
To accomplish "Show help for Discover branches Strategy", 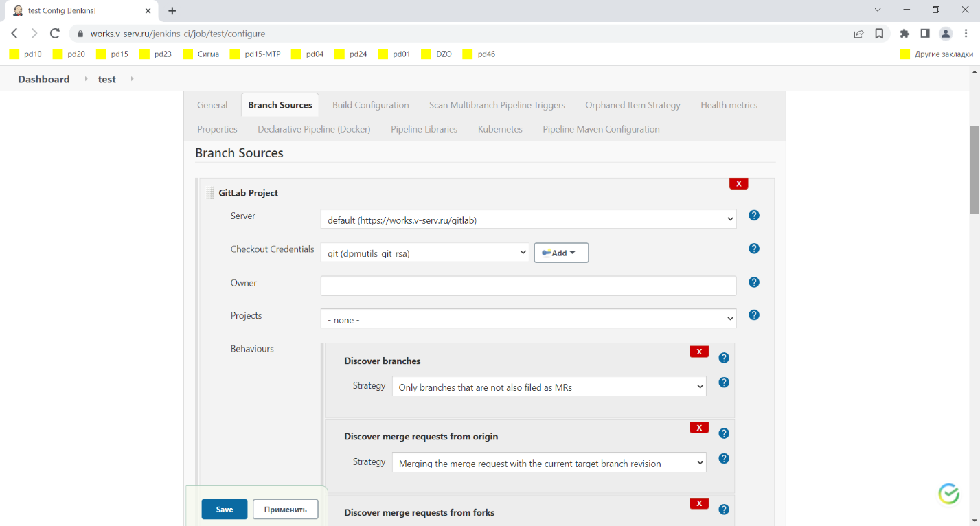I will pyautogui.click(x=724, y=382).
